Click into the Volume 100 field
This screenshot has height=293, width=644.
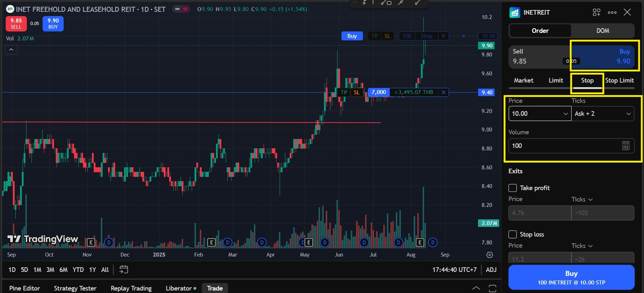point(571,146)
